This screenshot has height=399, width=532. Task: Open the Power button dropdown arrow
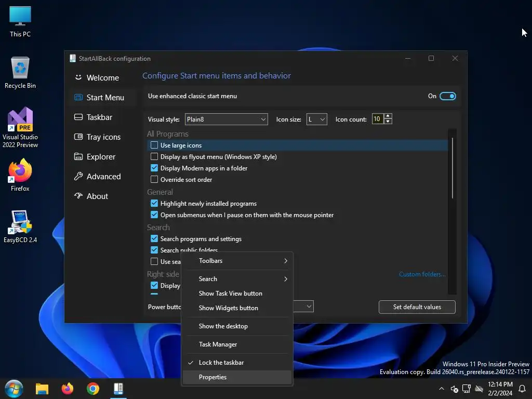point(309,307)
